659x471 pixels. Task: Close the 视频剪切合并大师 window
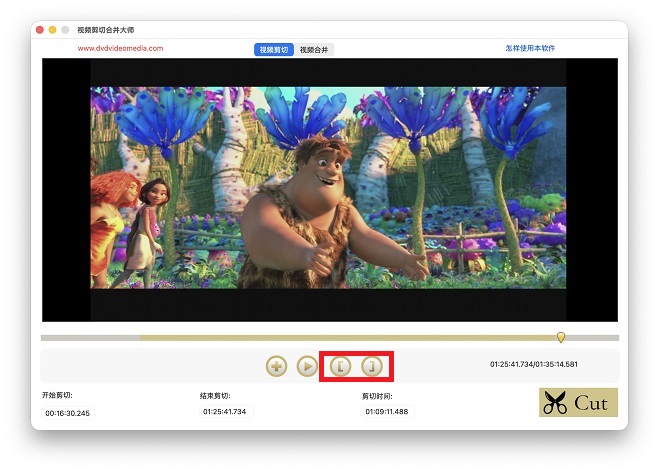point(40,31)
